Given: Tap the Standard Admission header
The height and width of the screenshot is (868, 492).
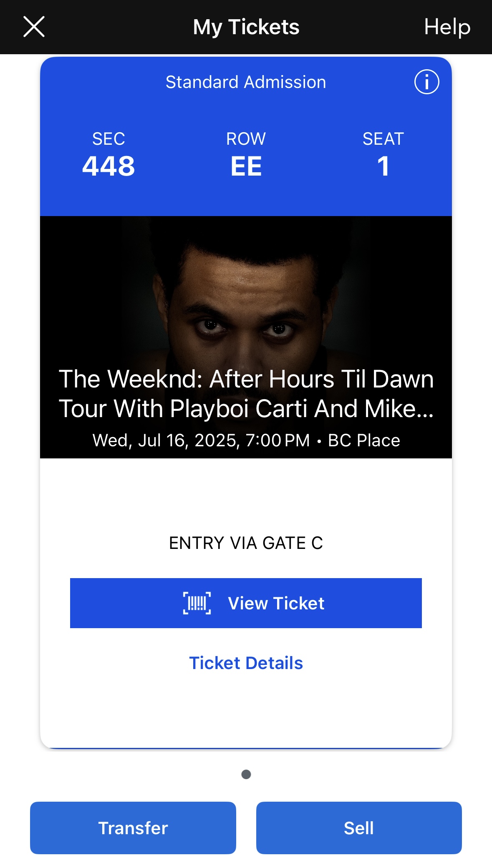Looking at the screenshot, I should coord(246,82).
